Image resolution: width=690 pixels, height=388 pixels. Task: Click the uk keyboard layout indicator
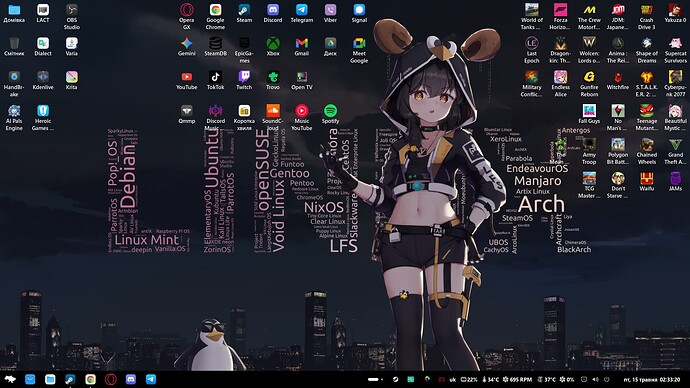[x=452, y=379]
